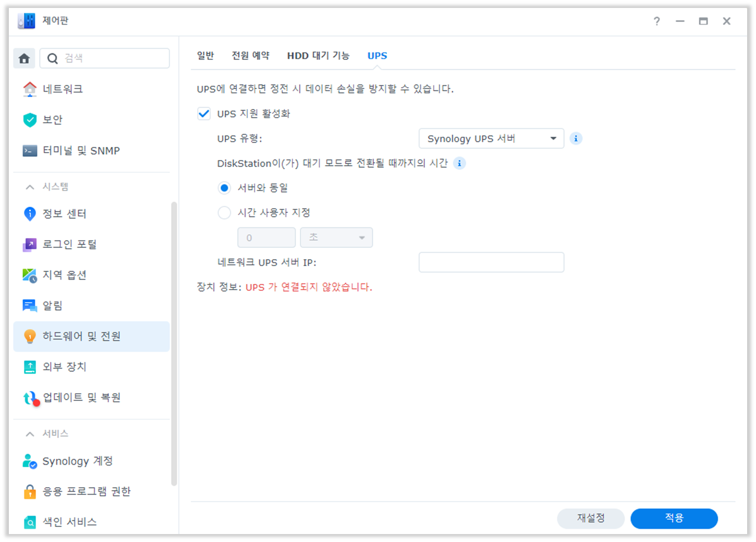Click the sidebar vertical scrollbar
Image resolution: width=756 pixels, height=542 pixels.
coord(174,344)
